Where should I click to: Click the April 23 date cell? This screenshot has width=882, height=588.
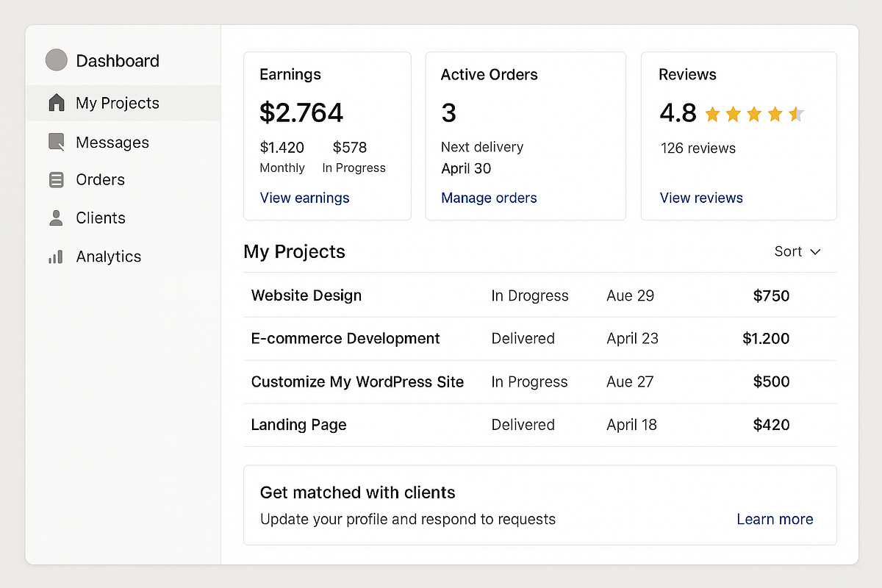coord(633,339)
